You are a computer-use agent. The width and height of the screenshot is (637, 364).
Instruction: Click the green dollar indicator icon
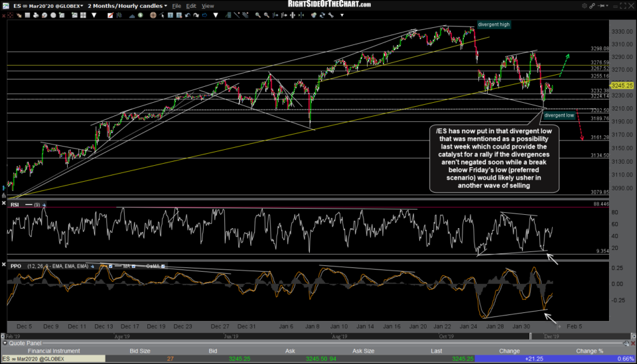click(140, 15)
